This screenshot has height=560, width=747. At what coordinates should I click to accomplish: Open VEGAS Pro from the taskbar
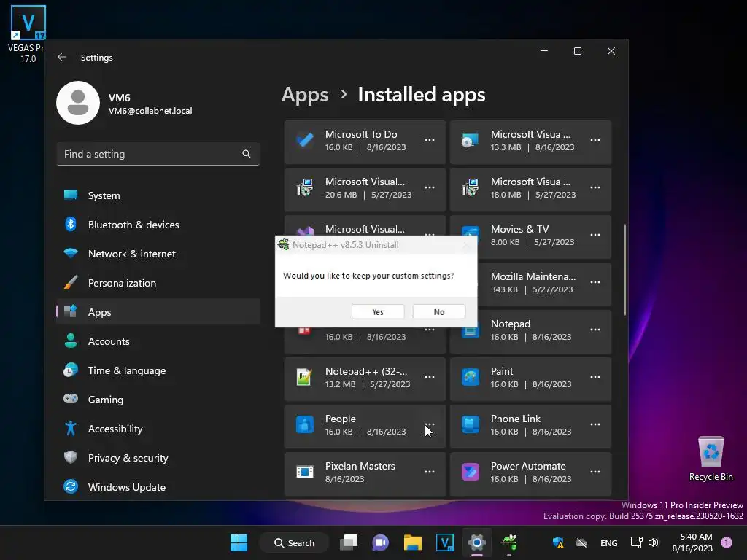(x=444, y=542)
